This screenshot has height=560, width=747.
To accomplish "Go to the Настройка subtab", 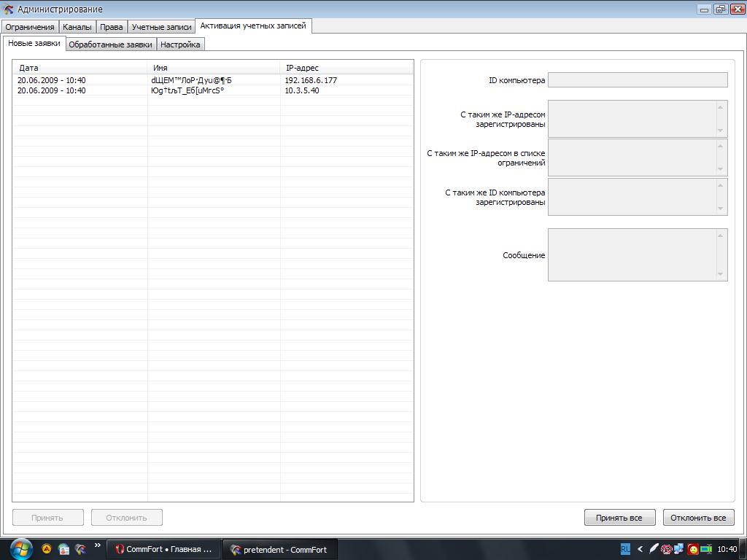I will [x=180, y=44].
